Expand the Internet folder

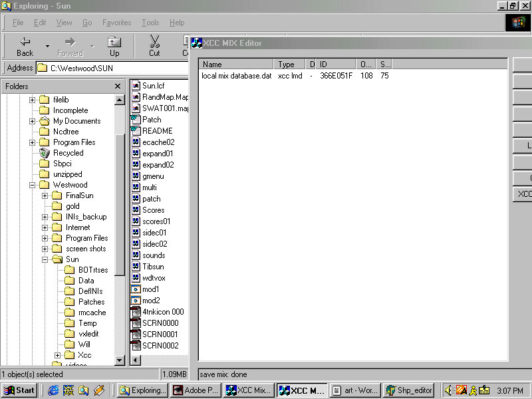[45, 227]
